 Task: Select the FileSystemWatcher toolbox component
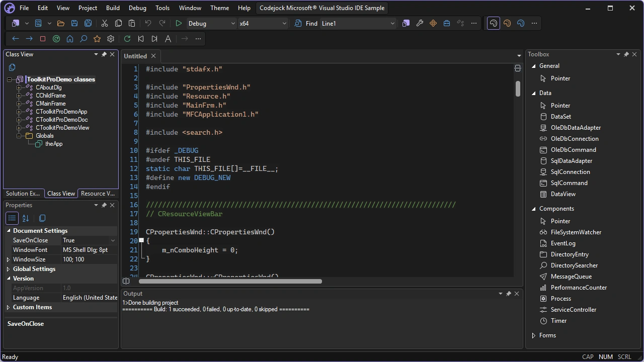(x=576, y=232)
